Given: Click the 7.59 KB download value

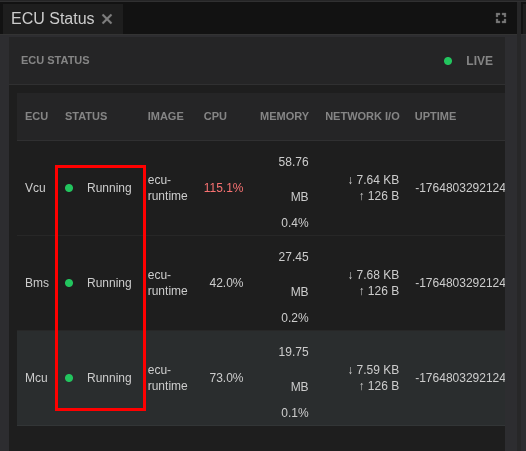Looking at the screenshot, I should [373, 370].
